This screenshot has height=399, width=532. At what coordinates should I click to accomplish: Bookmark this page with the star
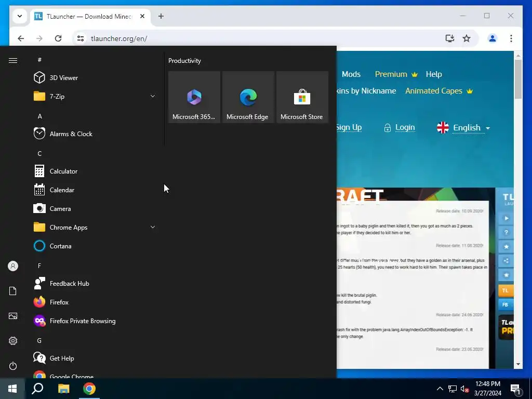click(x=467, y=38)
